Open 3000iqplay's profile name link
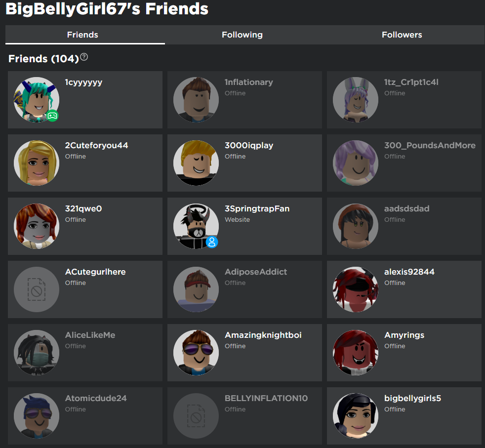 pyautogui.click(x=249, y=145)
